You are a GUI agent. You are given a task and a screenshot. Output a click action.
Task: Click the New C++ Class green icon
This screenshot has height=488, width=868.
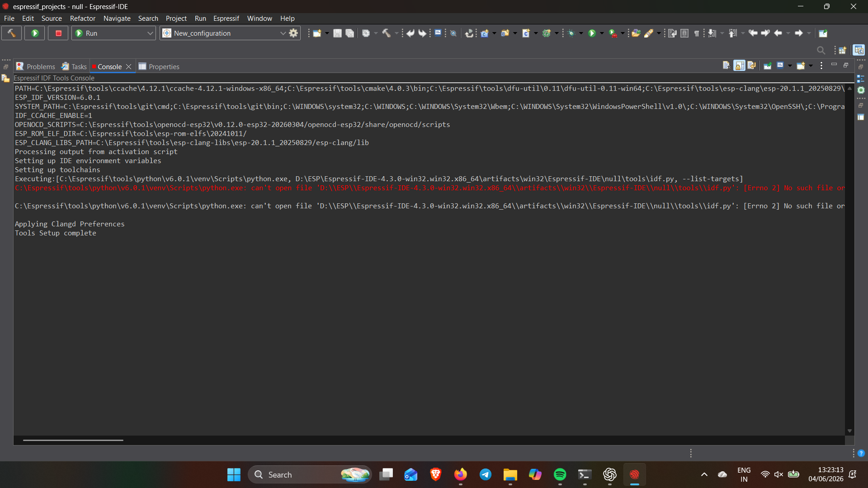point(547,33)
